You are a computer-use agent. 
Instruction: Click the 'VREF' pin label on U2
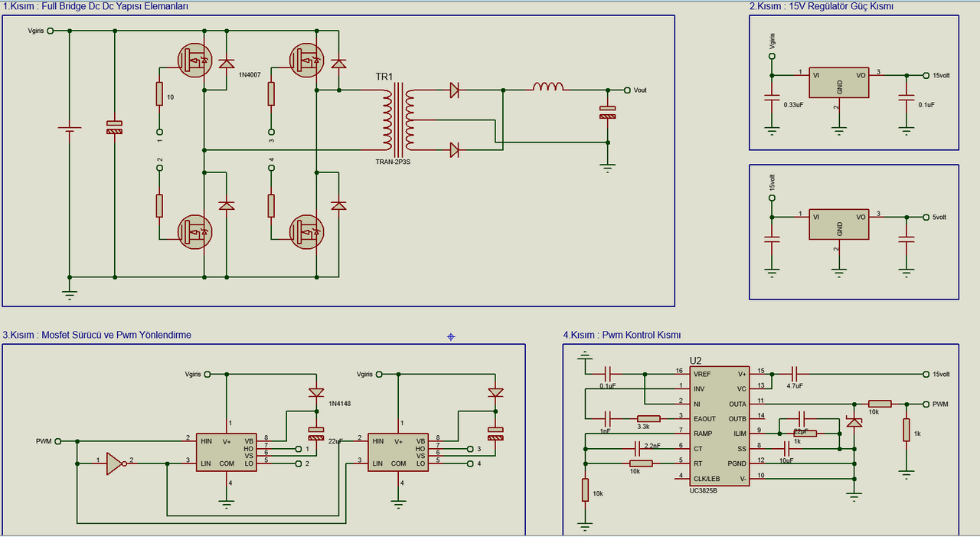(x=703, y=374)
